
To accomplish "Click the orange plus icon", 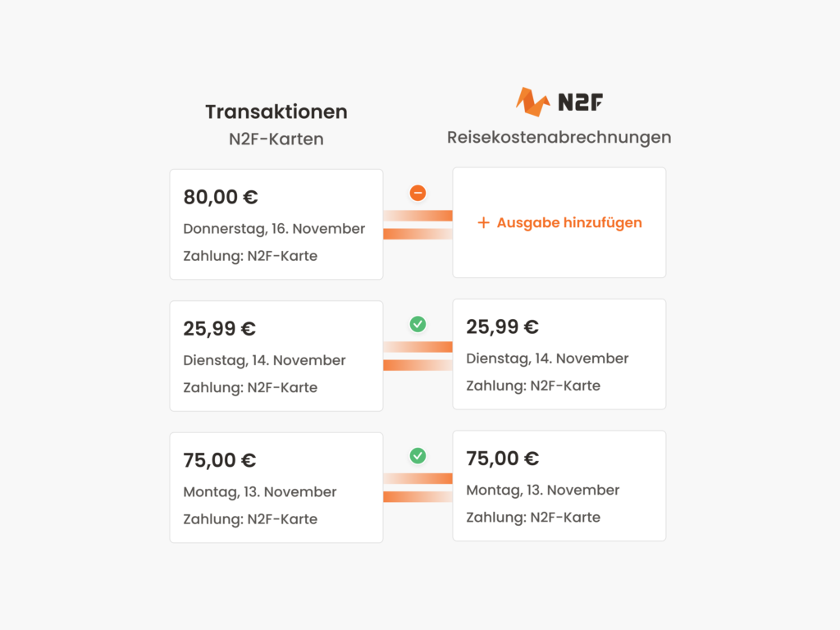I will pos(483,222).
